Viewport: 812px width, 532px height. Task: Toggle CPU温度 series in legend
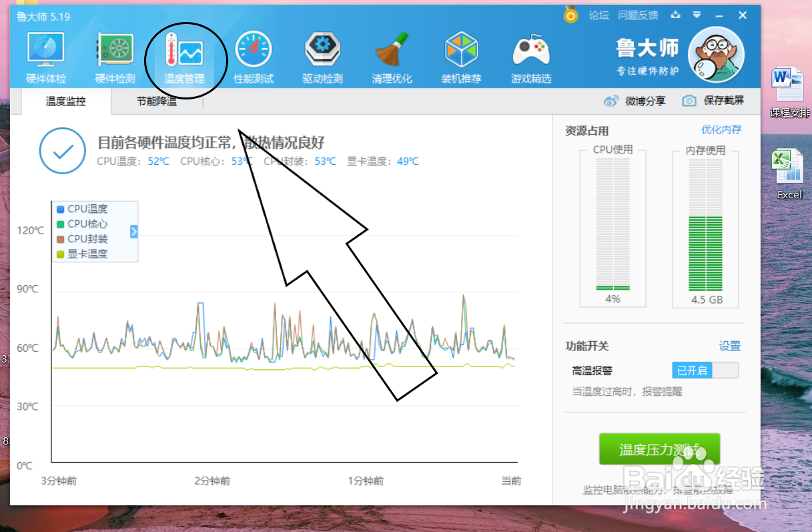coord(82,209)
